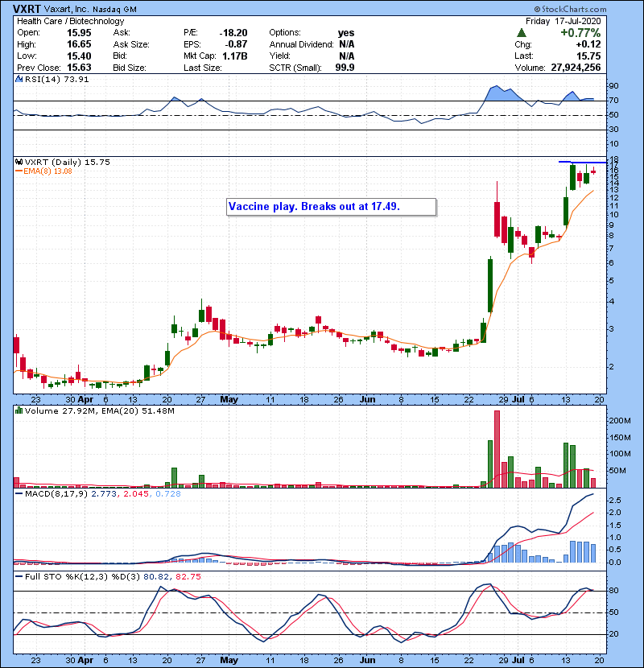
Task: Click the RSI indicator icon beside RSI(14)
Action: (x=19, y=79)
